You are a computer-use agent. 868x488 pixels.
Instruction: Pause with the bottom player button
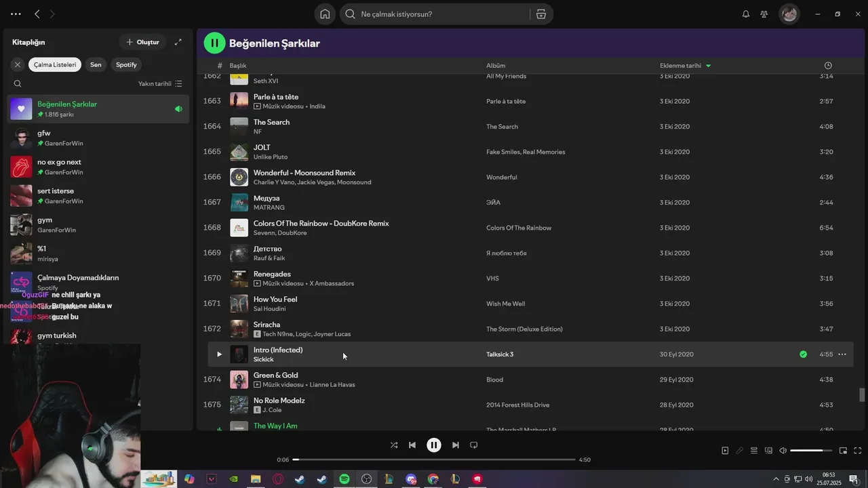click(434, 445)
